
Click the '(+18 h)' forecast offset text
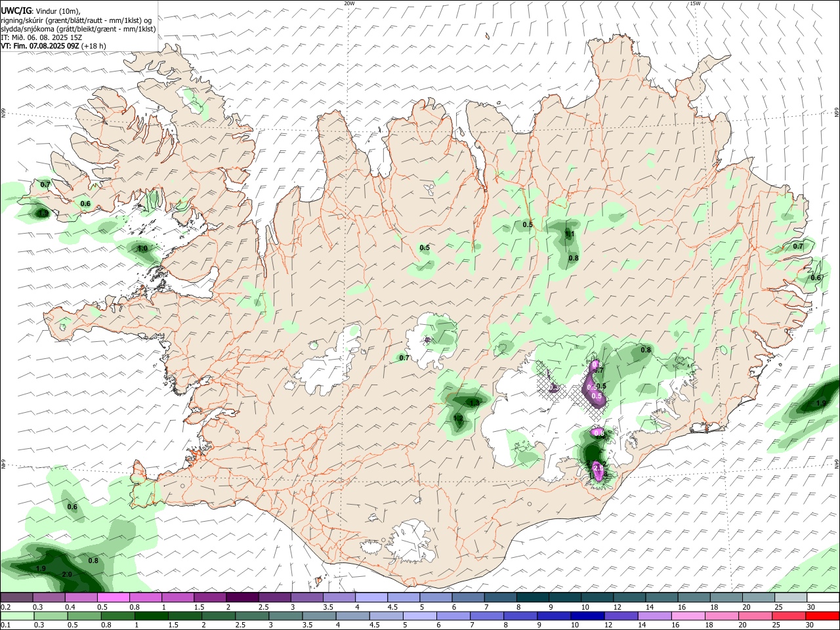[94, 46]
